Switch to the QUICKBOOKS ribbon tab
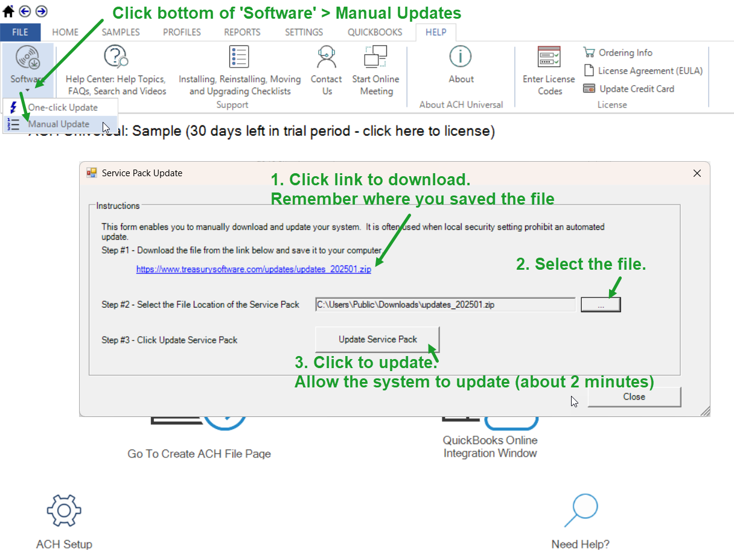Screen dimensions: 734x560 (375, 33)
